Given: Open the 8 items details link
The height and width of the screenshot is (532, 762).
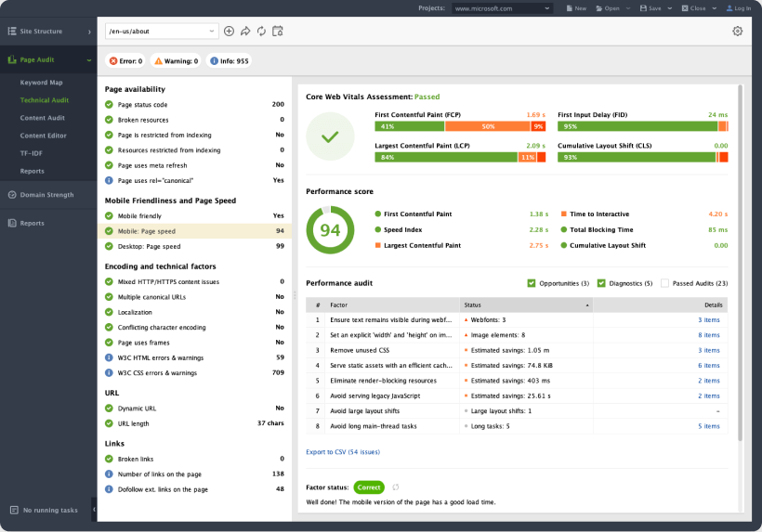Looking at the screenshot, I should tap(709, 335).
